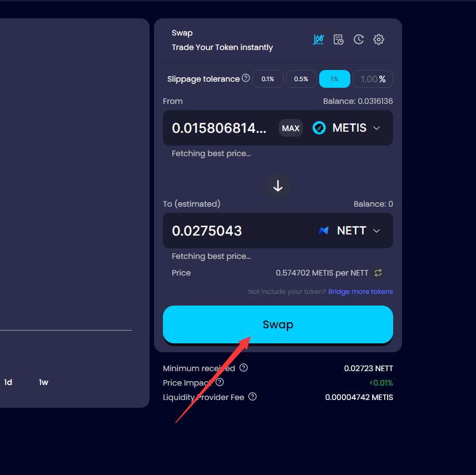The width and height of the screenshot is (476, 475).
Task: Edit the From amount field
Action: point(220,128)
